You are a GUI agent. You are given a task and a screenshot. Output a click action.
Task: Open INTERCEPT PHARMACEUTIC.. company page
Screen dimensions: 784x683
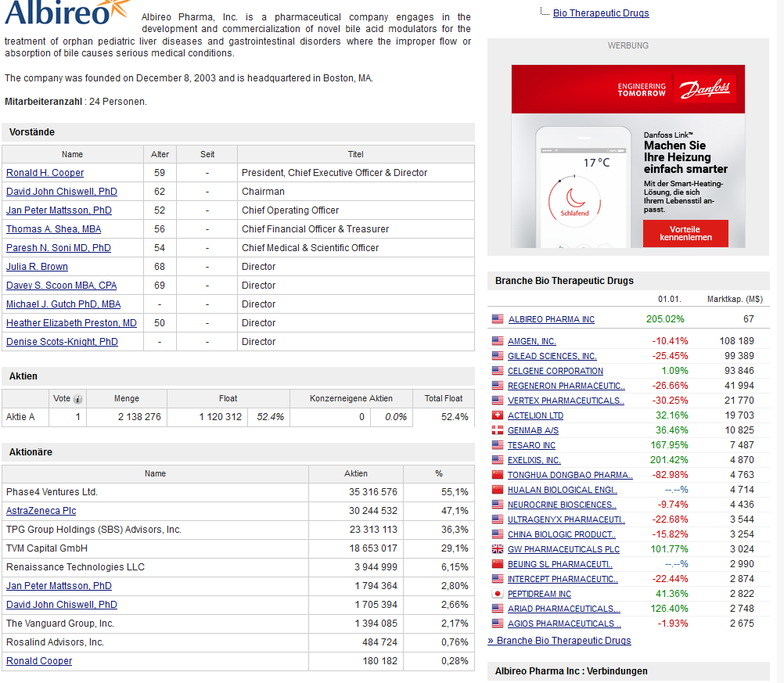[x=563, y=579]
